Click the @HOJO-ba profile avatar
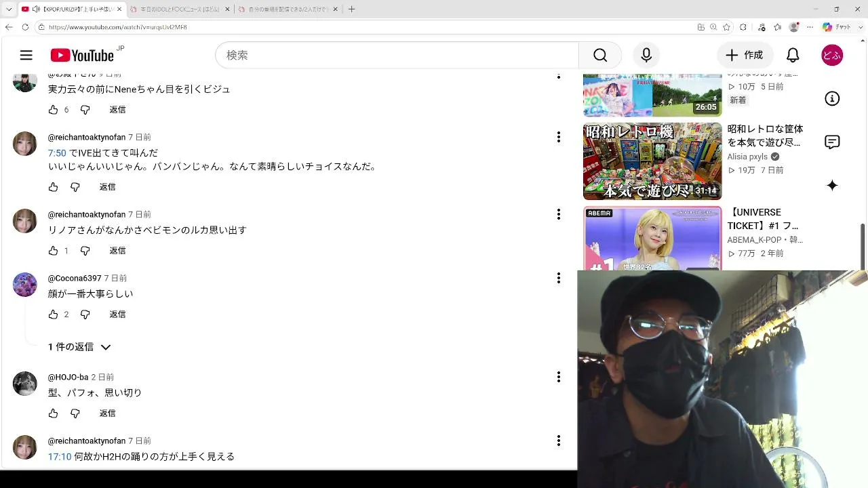This screenshot has height=488, width=868. pyautogui.click(x=25, y=384)
